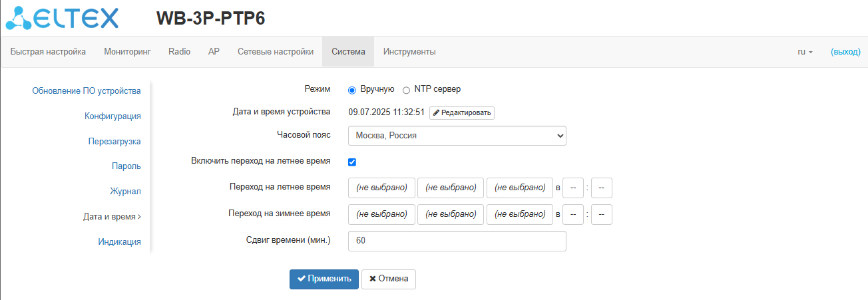Open the Radio tab
Screen dimensions: 868x300
(179, 52)
